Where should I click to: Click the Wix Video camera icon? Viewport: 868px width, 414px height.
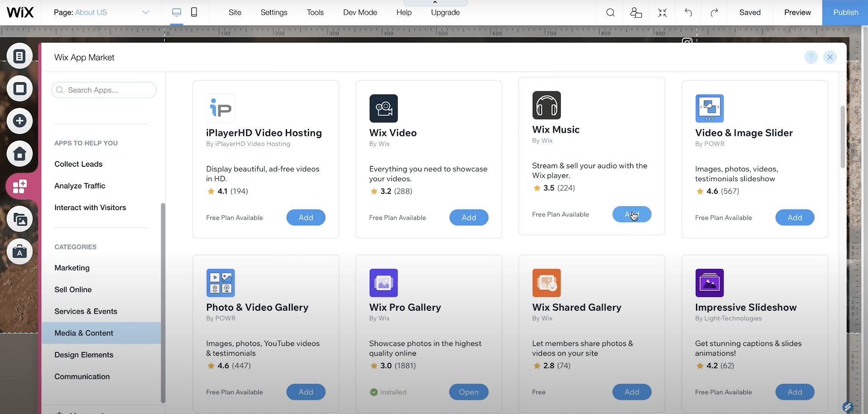[384, 108]
